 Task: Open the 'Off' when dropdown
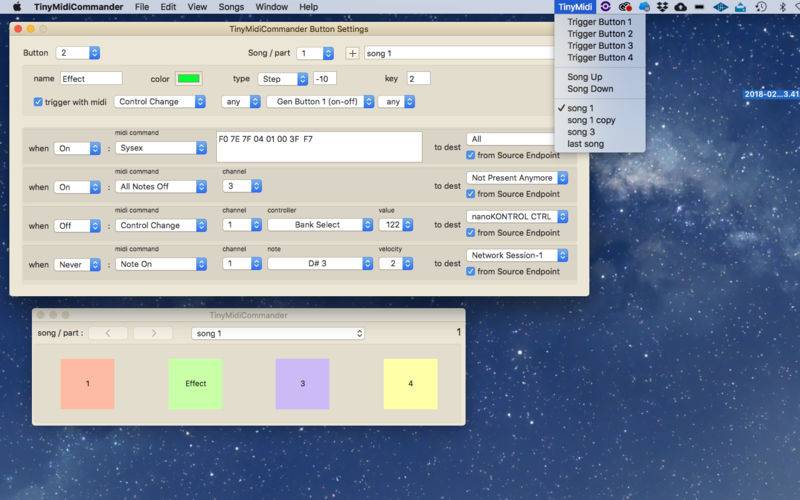point(77,226)
